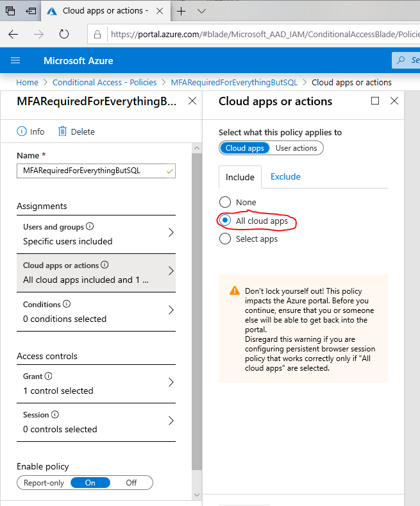420x506 pixels.
Task: Close the Cloud apps or actions browser tab
Action: [x=160, y=11]
